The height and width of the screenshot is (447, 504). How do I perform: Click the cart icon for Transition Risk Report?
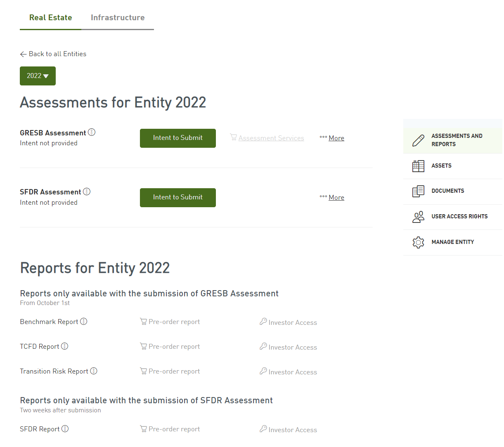[143, 371]
